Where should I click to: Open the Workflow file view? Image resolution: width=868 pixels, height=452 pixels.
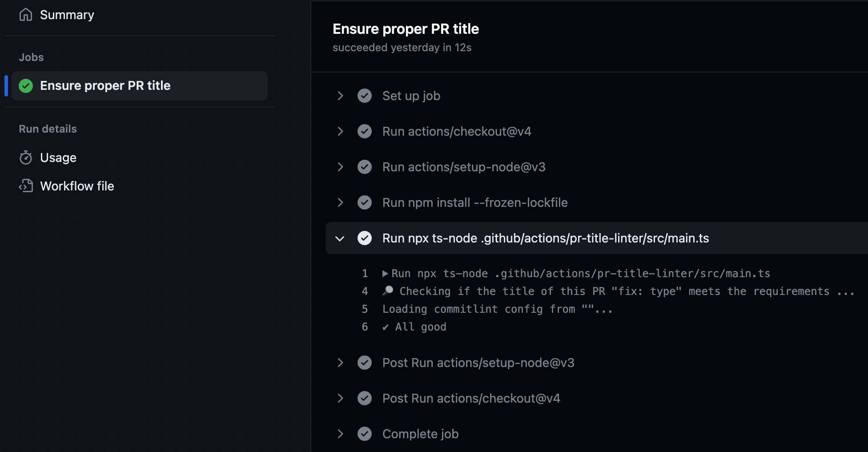76,186
